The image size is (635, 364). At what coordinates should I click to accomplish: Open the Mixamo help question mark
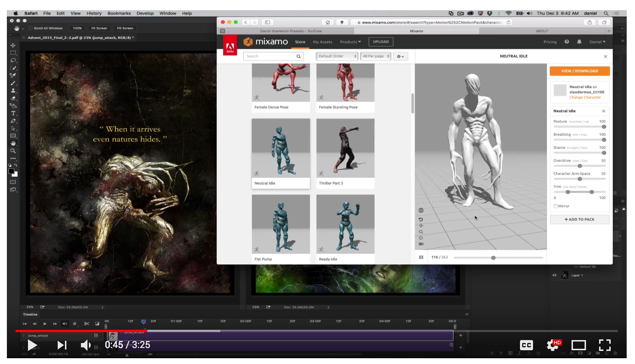(x=567, y=42)
